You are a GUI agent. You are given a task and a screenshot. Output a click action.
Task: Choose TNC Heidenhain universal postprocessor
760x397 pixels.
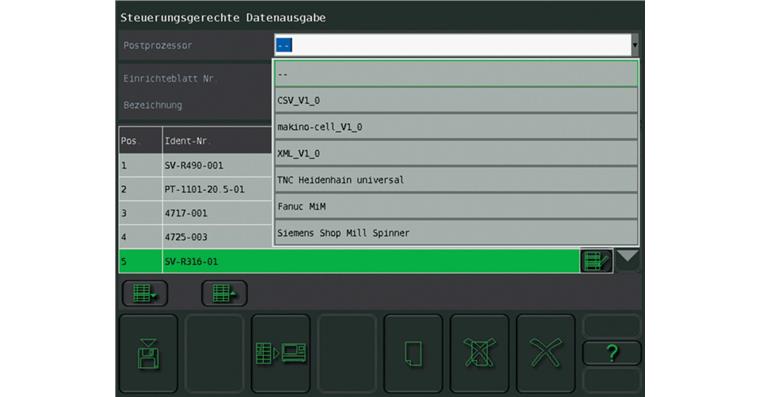tap(456, 180)
